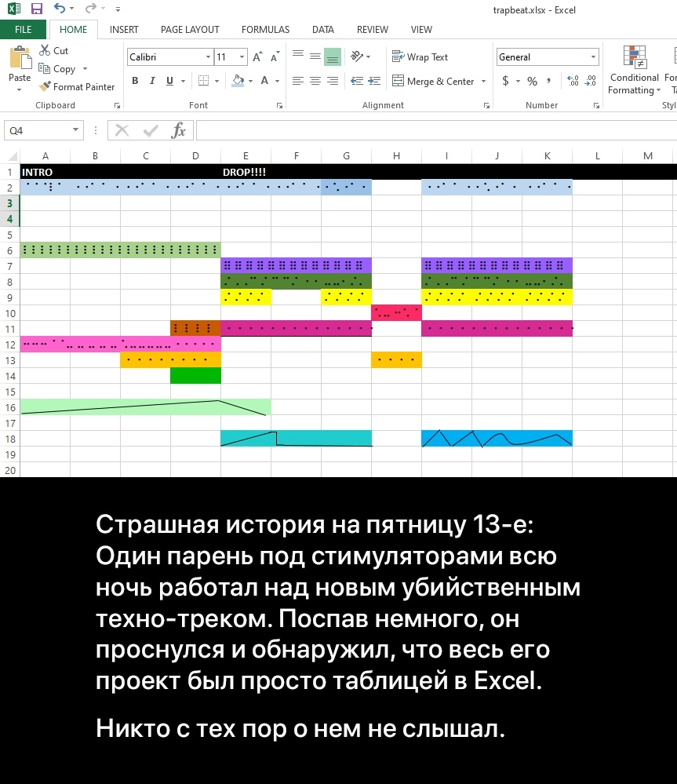This screenshot has height=784, width=677.
Task: Undo the last action
Action: (59, 8)
